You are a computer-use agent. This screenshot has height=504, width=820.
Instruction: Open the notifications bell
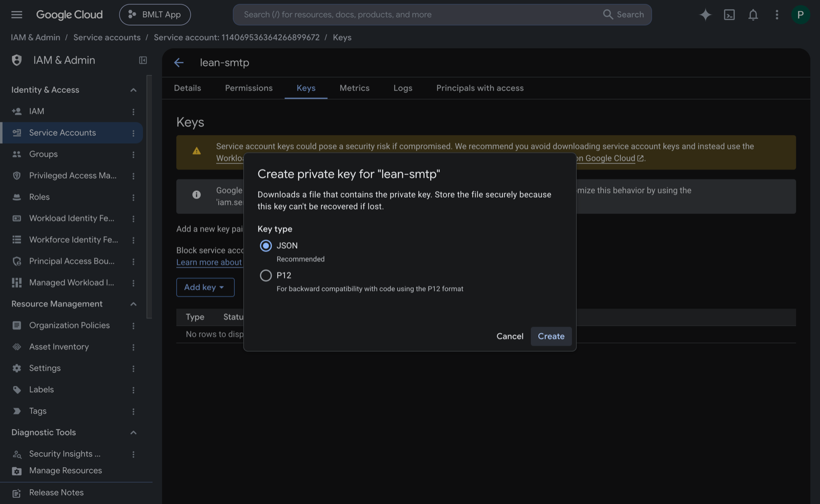pyautogui.click(x=753, y=15)
